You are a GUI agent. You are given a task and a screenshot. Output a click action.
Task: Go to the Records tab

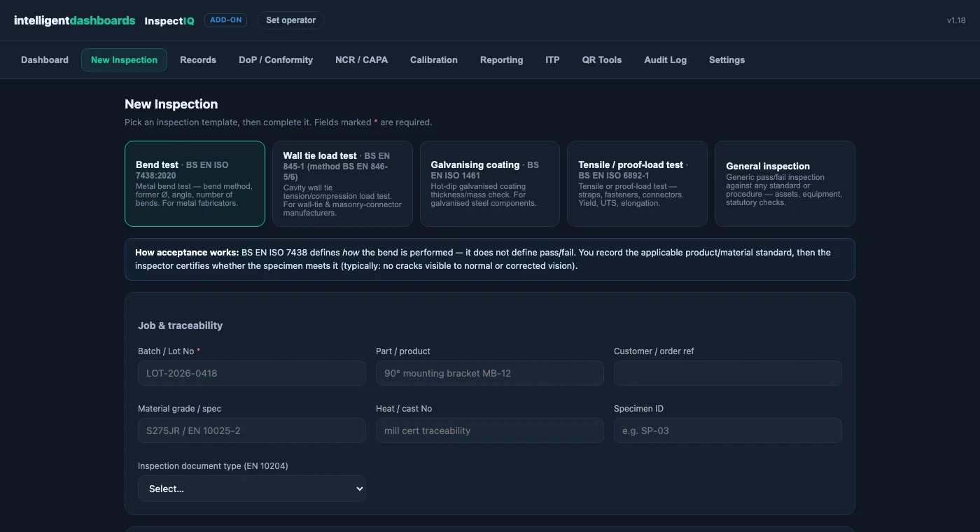(x=198, y=60)
